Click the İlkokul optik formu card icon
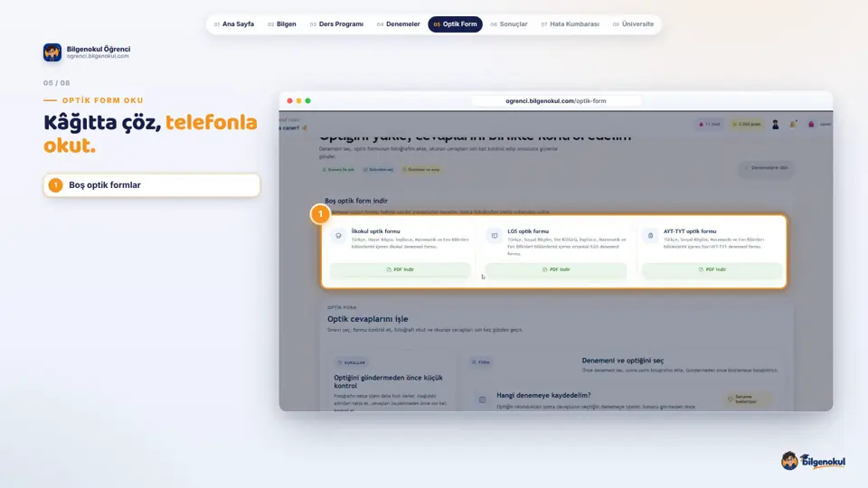Viewport: 868px width, 488px height. point(338,236)
